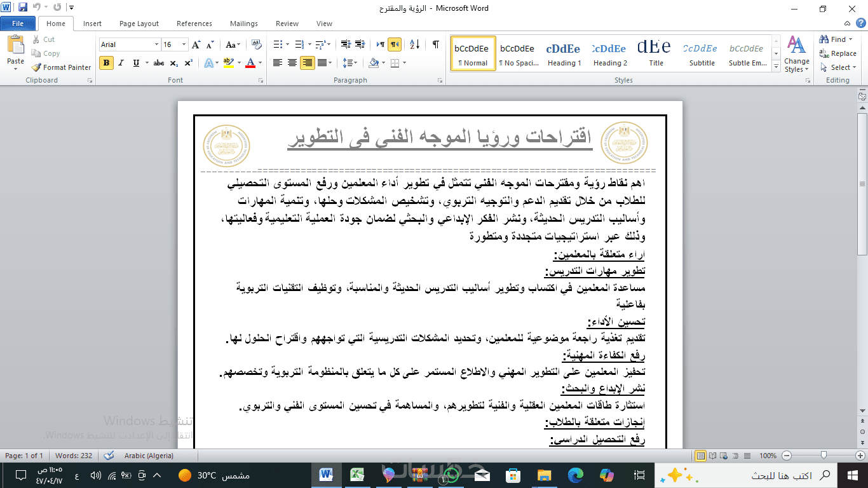This screenshot has height=488, width=868.
Task: Click the proofing errors icon in status bar
Action: (x=109, y=456)
